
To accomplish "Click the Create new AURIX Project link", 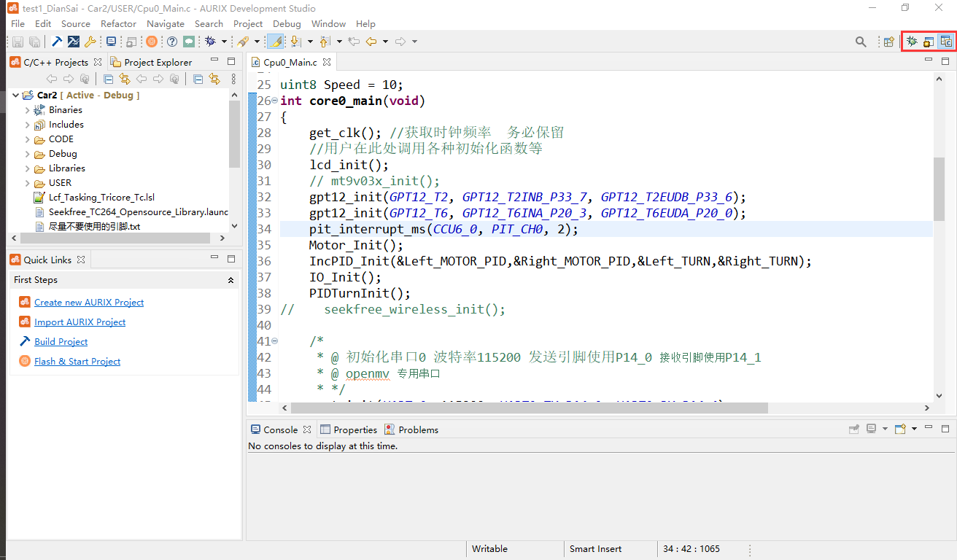I will click(88, 302).
